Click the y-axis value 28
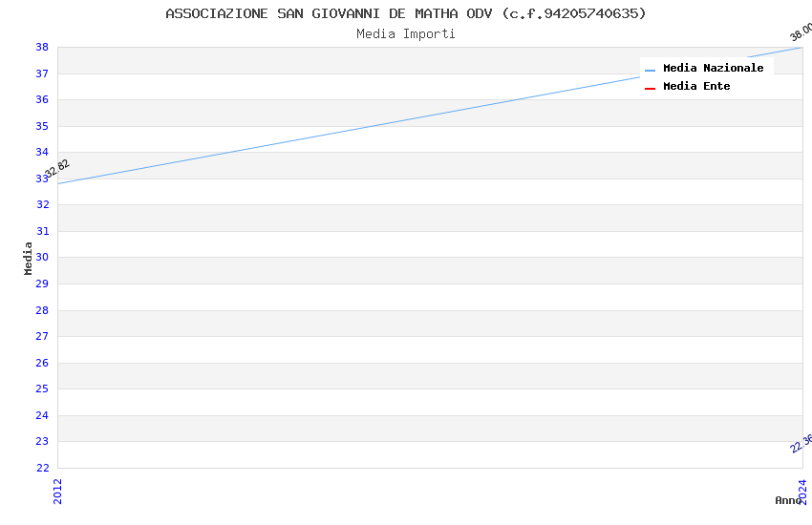Viewport: 812px width, 525px height. click(x=42, y=310)
